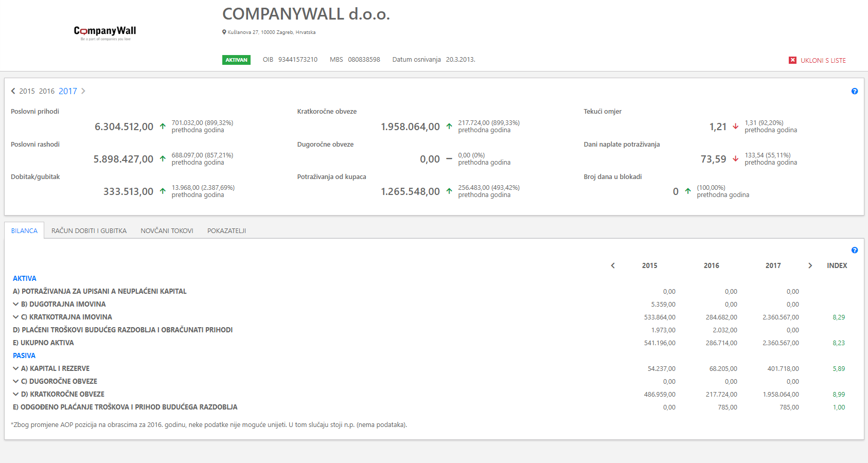
Task: Click Poslovni prihodi value 6.304.512,00
Action: 124,127
